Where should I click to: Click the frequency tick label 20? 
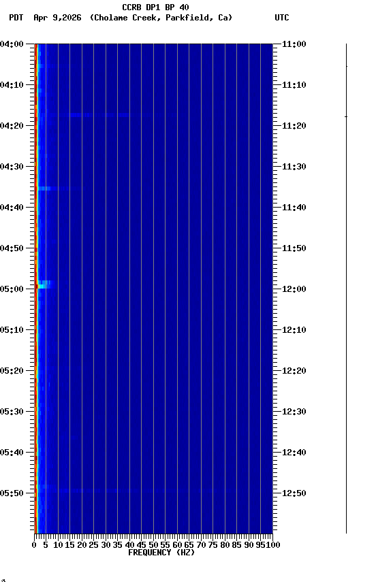click(x=82, y=545)
